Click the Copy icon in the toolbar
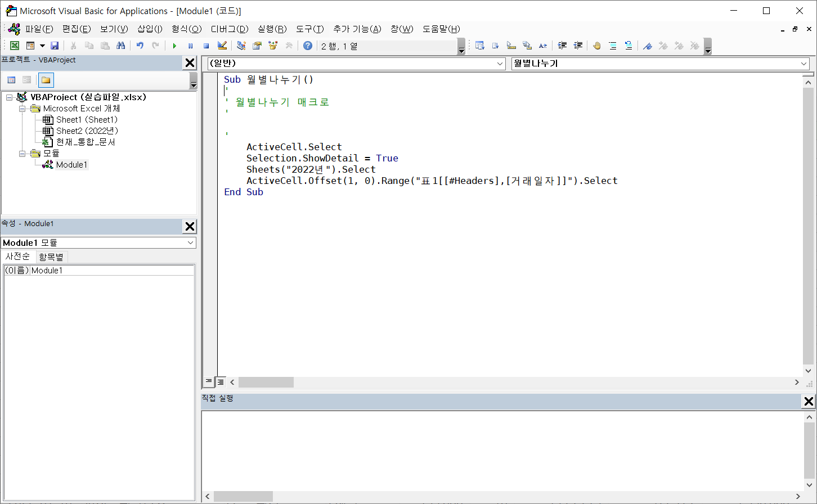This screenshot has width=817, height=504. click(89, 46)
